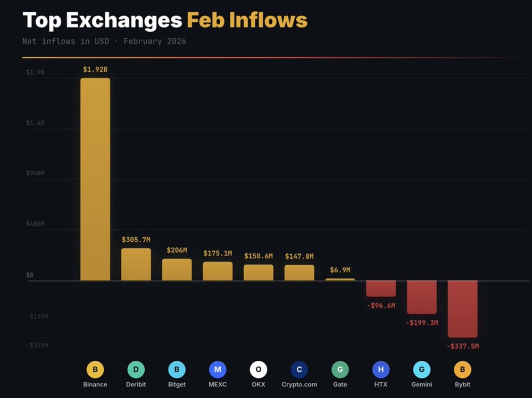Click the Binance exchange icon
The height and width of the screenshot is (398, 532).
point(95,369)
